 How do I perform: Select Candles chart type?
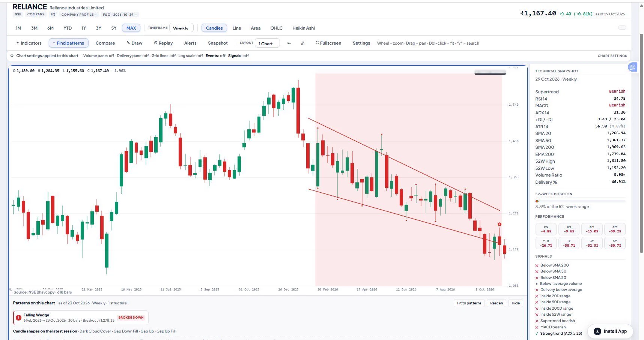214,28
